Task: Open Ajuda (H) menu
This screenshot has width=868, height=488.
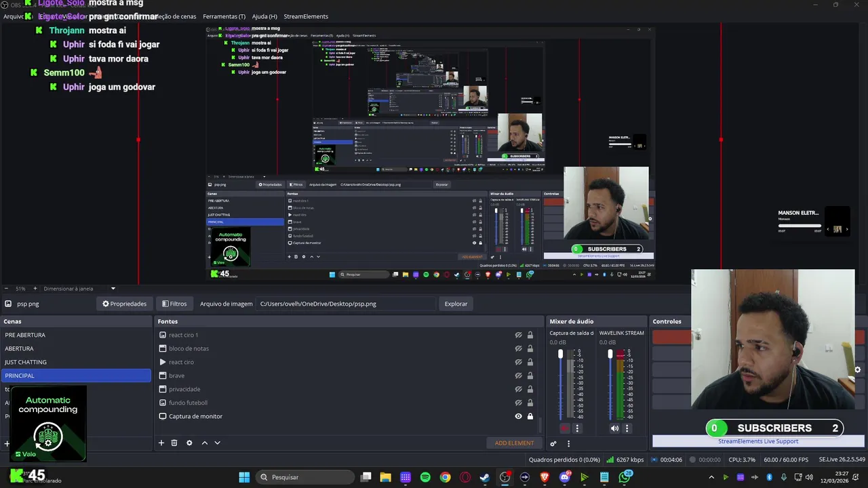Action: 264,16
